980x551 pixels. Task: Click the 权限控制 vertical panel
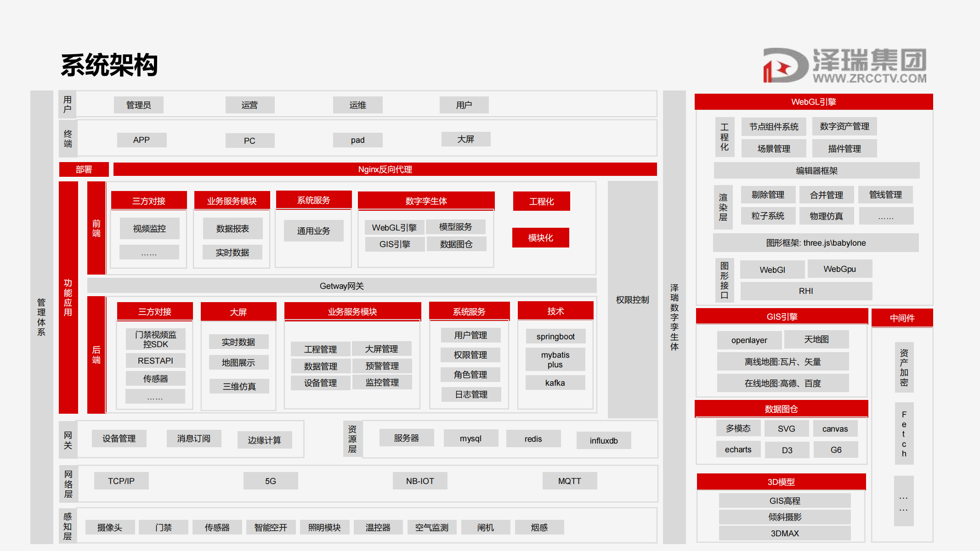pyautogui.click(x=632, y=300)
